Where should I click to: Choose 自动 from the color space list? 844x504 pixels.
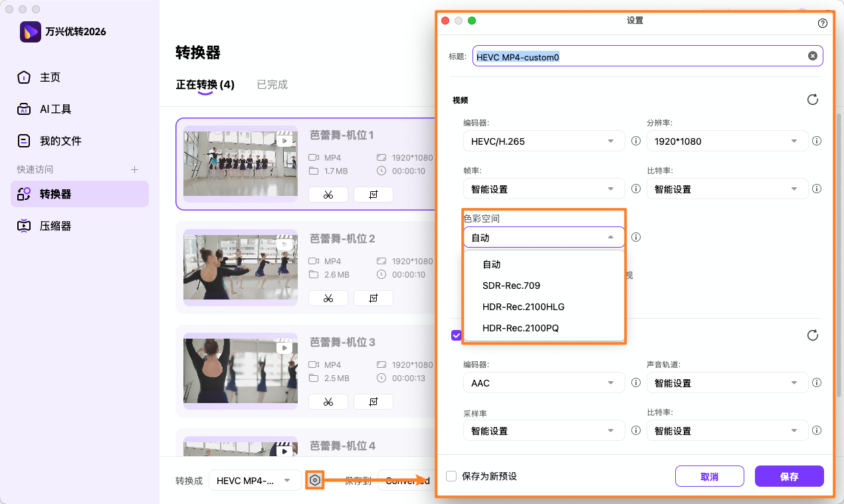click(x=544, y=264)
